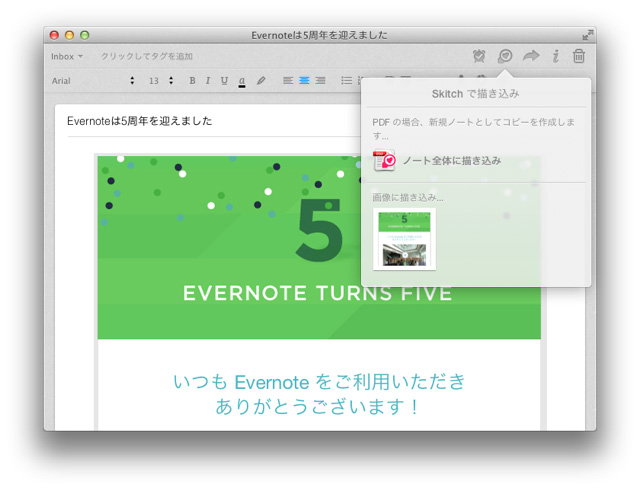Set a reminder with the alarm clock icon
This screenshot has width=640, height=491.
pos(479,56)
